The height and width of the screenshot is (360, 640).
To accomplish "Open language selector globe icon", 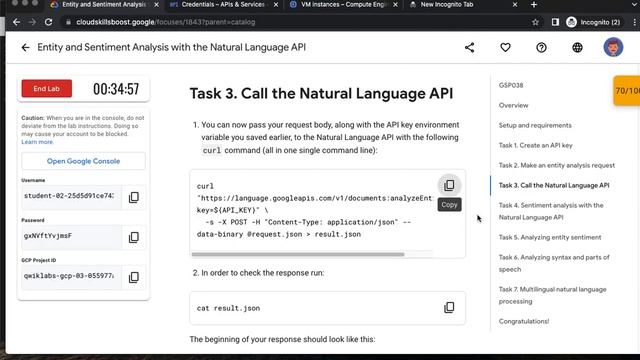I will click(x=577, y=47).
